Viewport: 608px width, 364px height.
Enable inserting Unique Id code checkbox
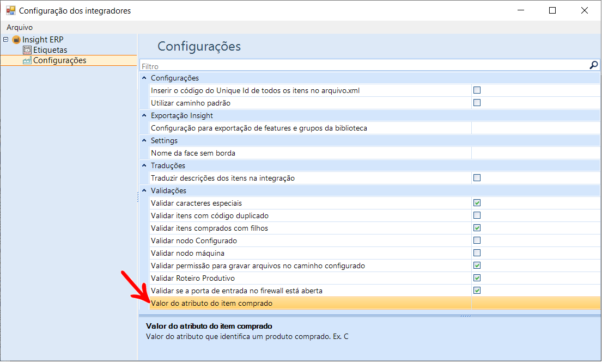tap(477, 90)
